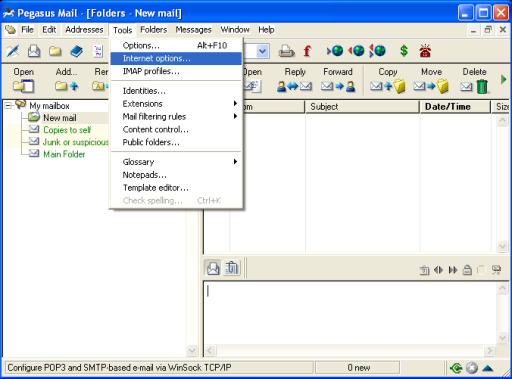Select the Main Folder in tree
The width and height of the screenshot is (512, 379).
pos(64,154)
